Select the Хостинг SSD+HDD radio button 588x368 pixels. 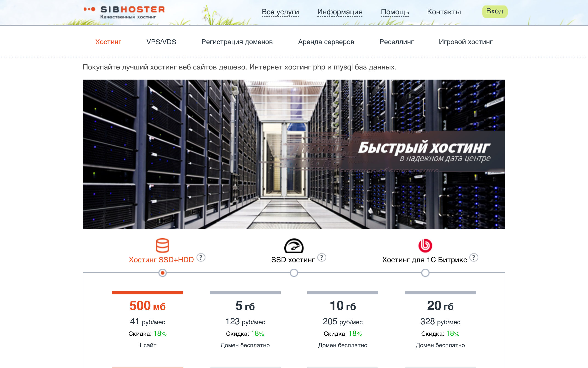(x=163, y=273)
